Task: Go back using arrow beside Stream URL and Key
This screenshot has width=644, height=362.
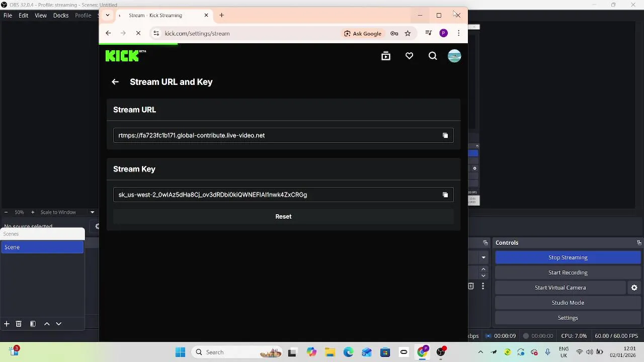Action: [x=115, y=82]
